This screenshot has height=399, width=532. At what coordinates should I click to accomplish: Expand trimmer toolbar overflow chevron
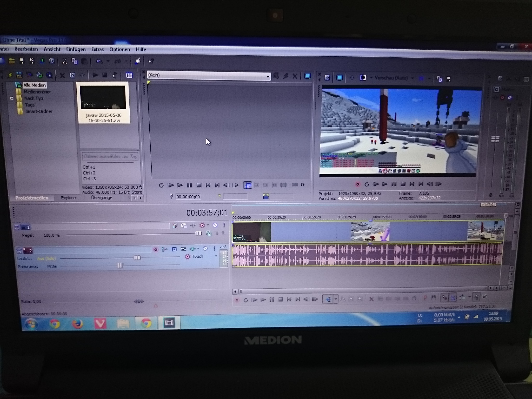[x=302, y=185]
